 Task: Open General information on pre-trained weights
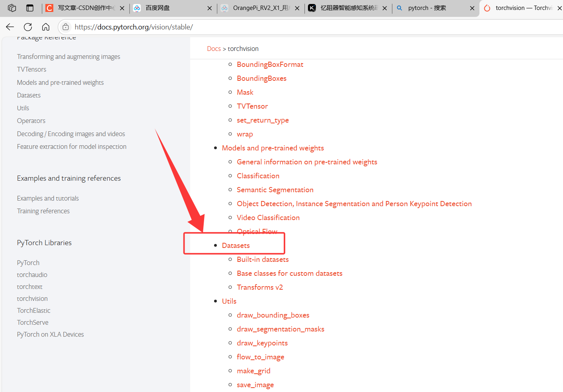307,162
